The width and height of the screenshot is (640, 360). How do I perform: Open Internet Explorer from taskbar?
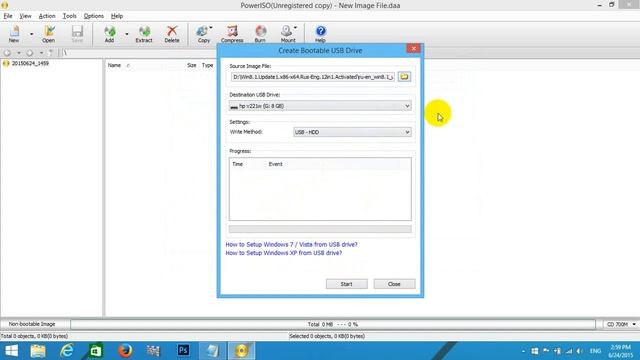(67, 351)
